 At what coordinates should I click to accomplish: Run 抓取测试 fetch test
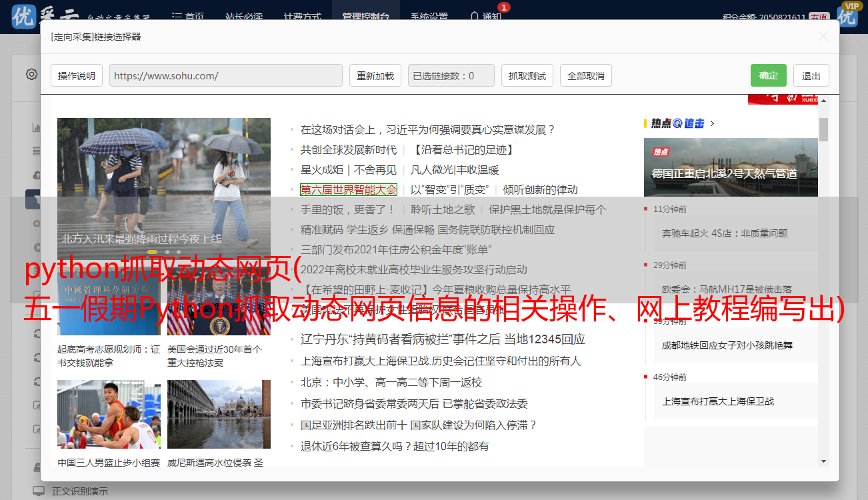coord(527,75)
